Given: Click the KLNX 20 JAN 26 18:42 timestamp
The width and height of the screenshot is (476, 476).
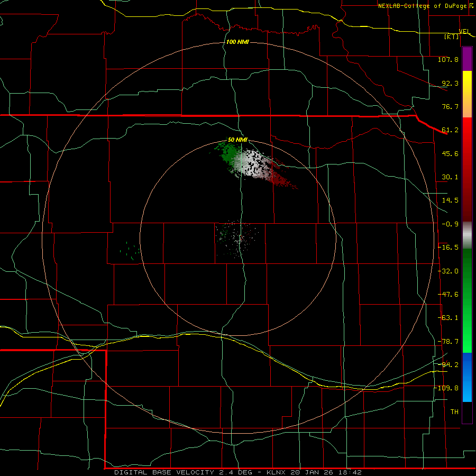Looking at the screenshot, I should click(314, 472).
